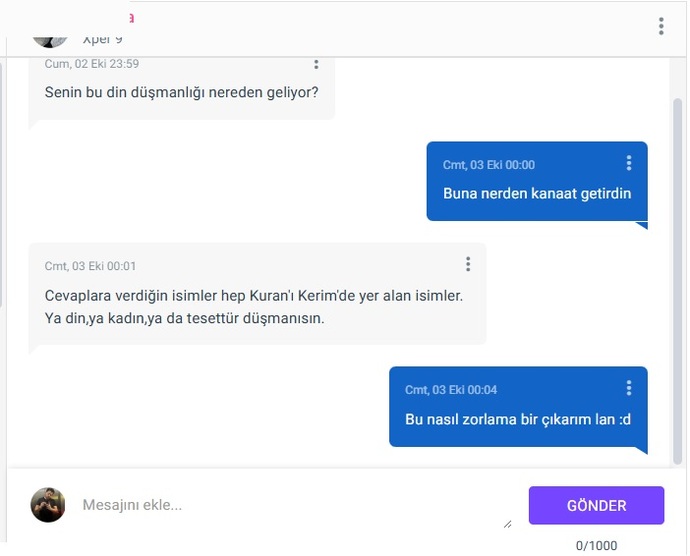Select the 'Buna nerden kanaat getirdin' message text

[537, 193]
